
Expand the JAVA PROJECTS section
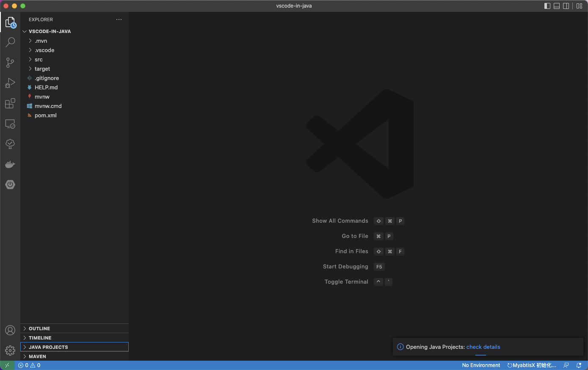(75, 347)
